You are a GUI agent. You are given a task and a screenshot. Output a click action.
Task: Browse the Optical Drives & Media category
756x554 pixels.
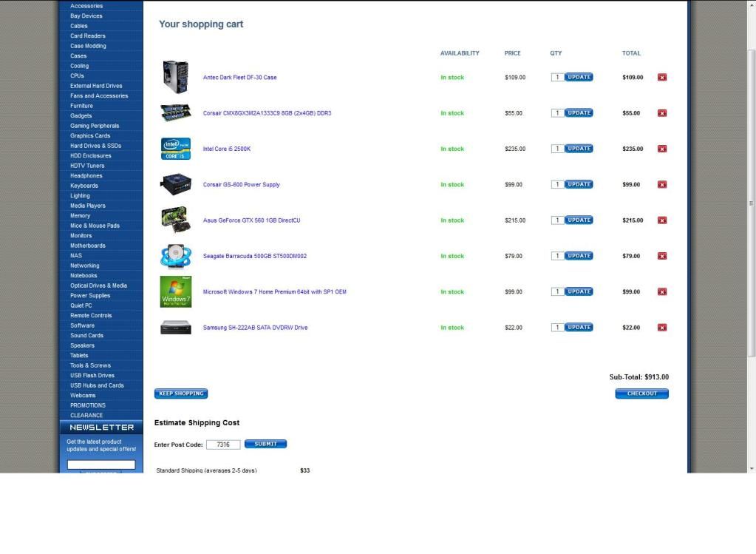99,286
